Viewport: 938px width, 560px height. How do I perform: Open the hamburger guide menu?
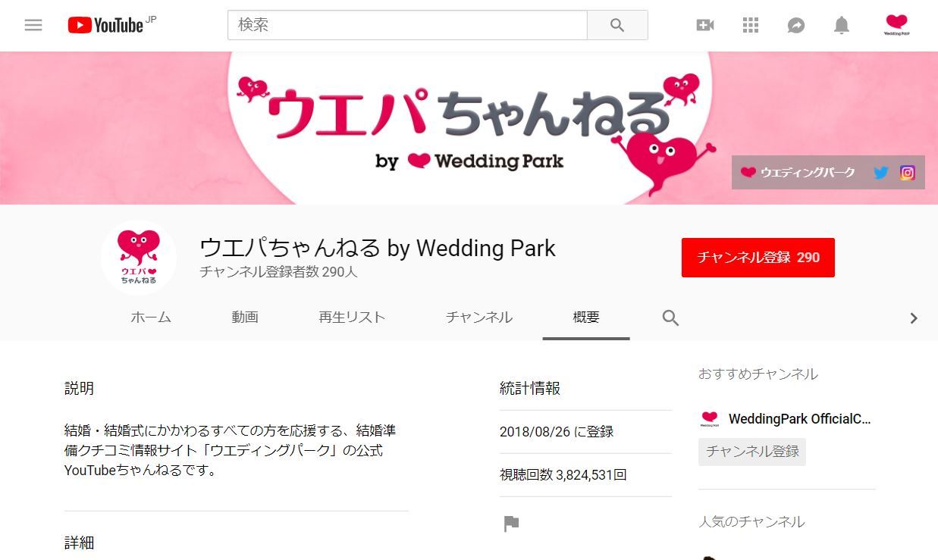pyautogui.click(x=33, y=25)
